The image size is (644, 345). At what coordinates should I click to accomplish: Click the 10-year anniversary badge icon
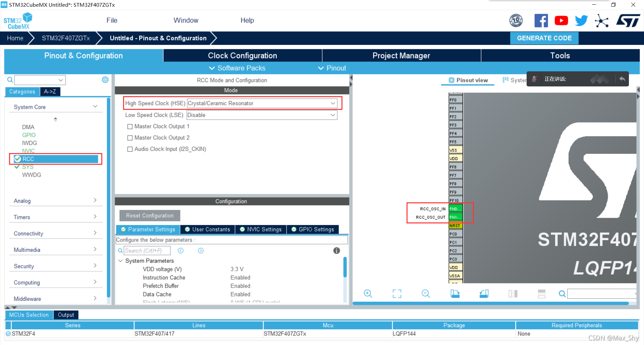click(x=516, y=21)
